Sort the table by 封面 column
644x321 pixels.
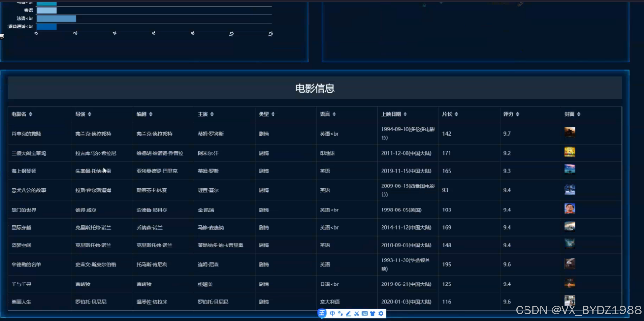pos(579,114)
